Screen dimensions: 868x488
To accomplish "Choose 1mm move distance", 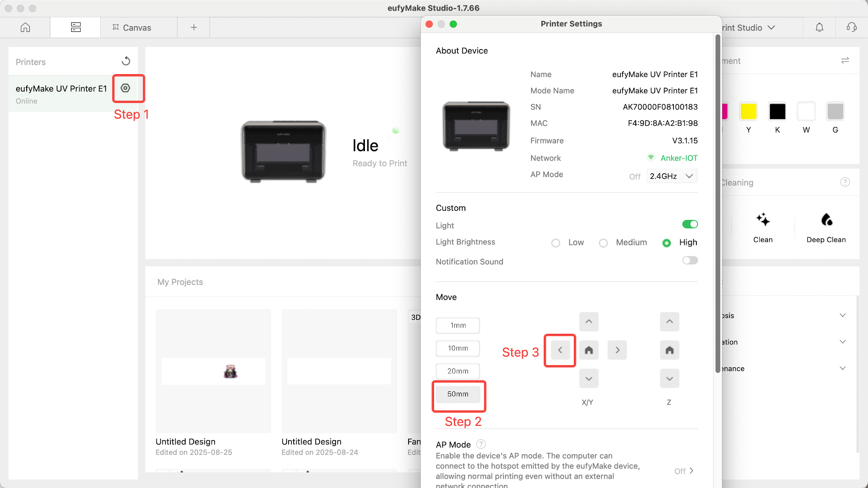I will tap(458, 325).
